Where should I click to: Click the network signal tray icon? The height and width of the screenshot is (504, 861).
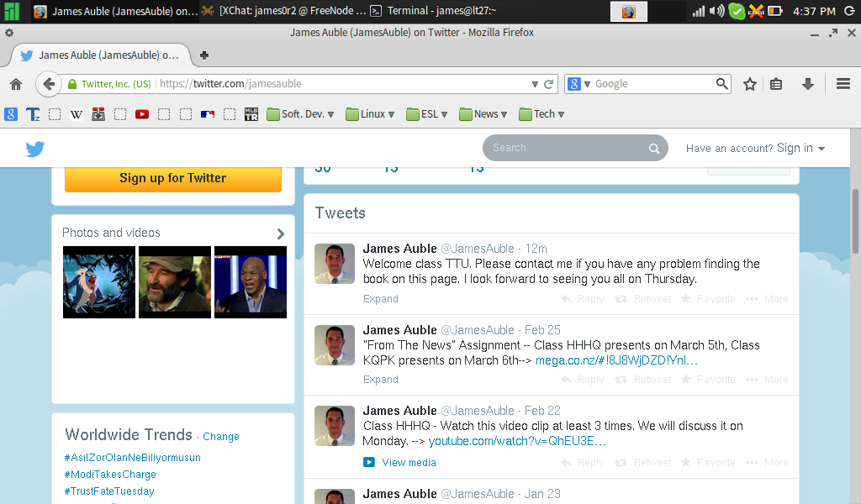click(x=699, y=11)
